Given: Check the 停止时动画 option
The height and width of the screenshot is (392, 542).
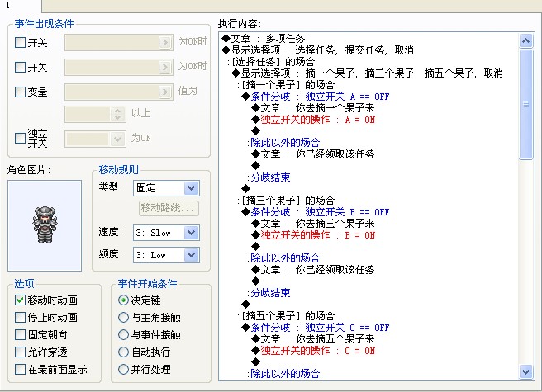Looking at the screenshot, I should click(x=20, y=318).
